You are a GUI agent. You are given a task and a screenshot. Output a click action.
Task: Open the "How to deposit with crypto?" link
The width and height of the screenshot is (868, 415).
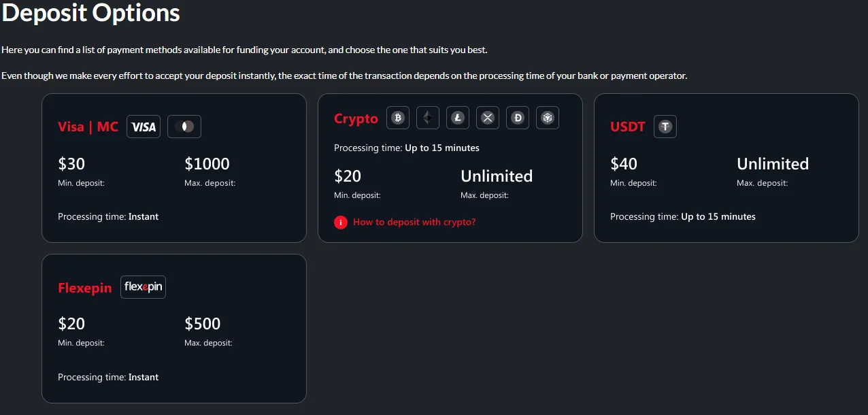pos(414,222)
